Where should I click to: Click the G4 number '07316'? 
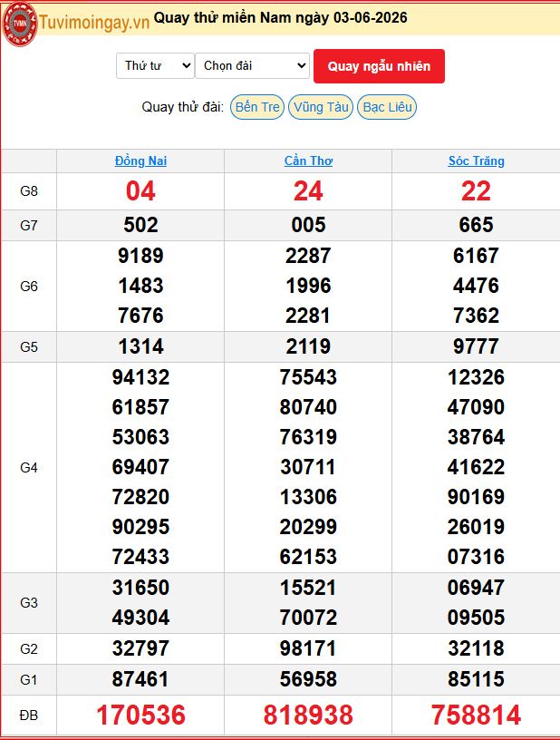[476, 557]
